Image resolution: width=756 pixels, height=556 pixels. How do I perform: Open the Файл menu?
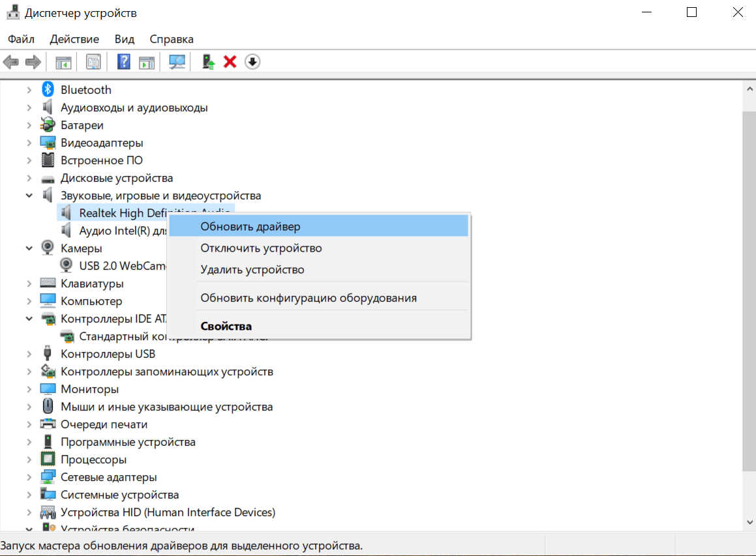(22, 39)
